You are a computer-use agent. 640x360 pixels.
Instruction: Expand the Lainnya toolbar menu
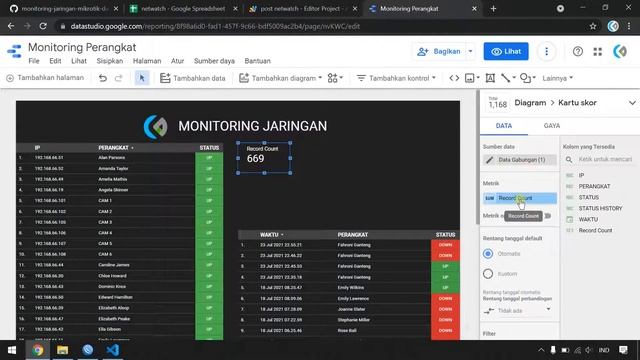(x=558, y=78)
